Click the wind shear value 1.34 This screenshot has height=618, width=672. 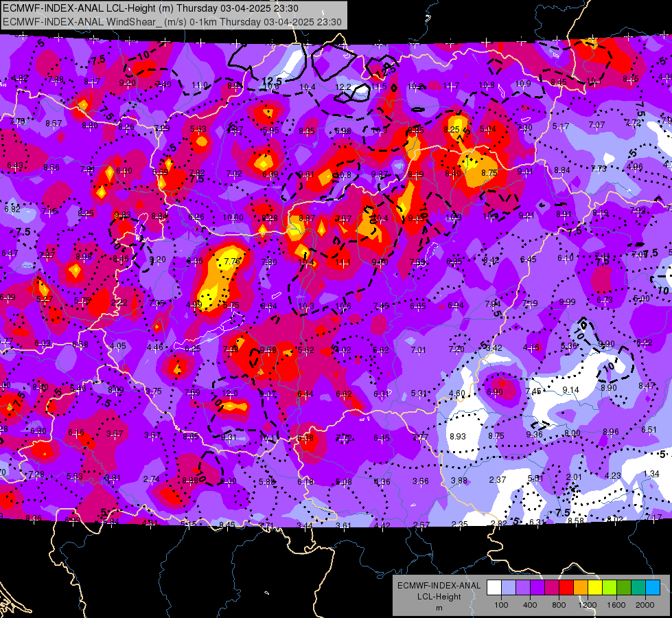(x=651, y=474)
